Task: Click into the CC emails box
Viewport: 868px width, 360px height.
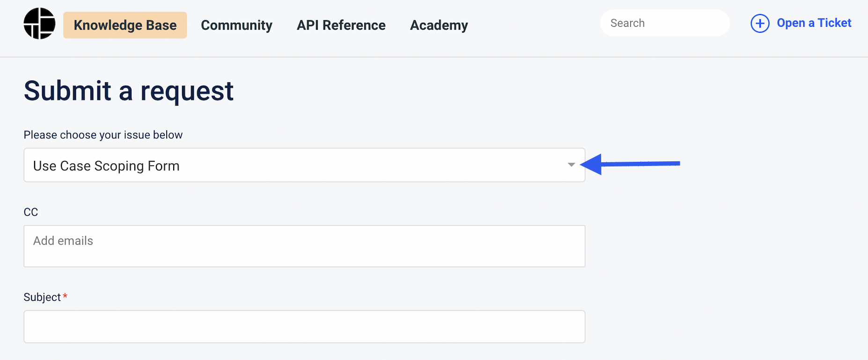Action: point(304,246)
